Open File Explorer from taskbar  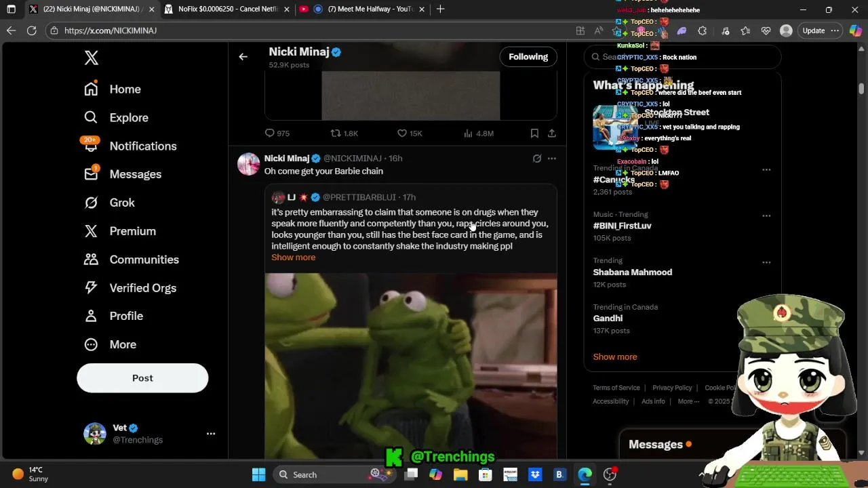point(460,474)
